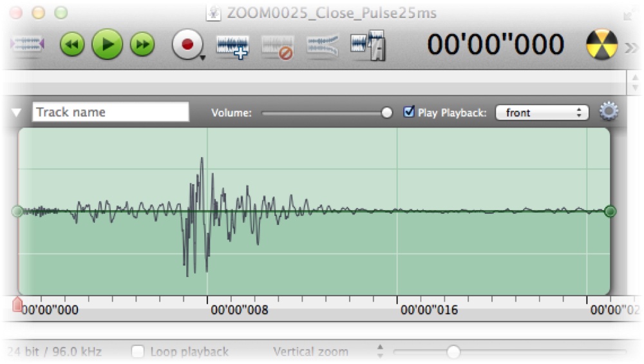Image resolution: width=644 pixels, height=364 pixels.
Task: Click the remove track waveform icon
Action: [278, 47]
